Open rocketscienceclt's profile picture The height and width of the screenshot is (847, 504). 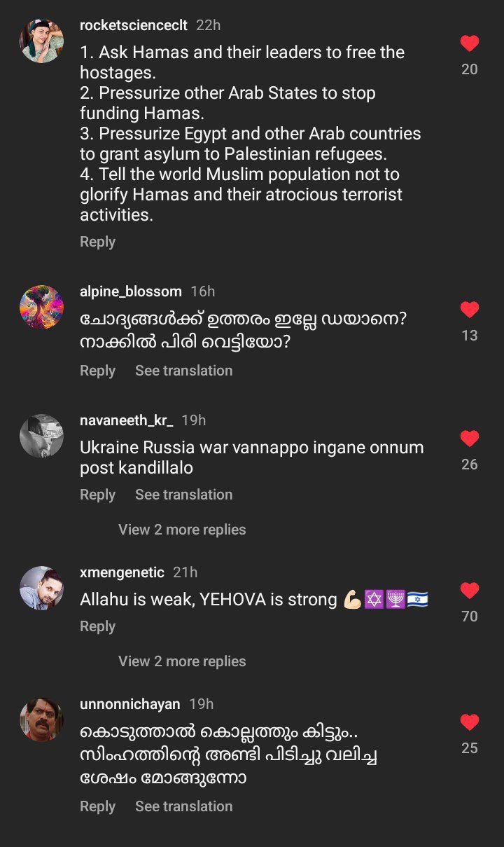coord(41,41)
